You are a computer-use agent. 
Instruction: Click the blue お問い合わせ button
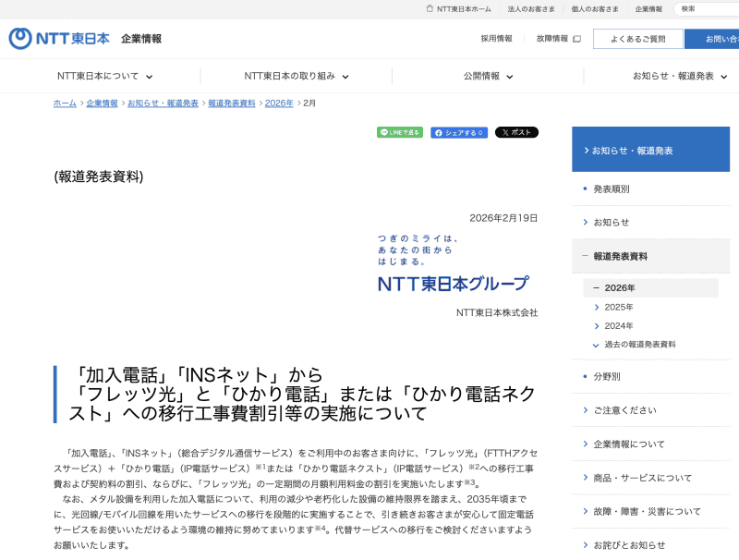point(711,39)
